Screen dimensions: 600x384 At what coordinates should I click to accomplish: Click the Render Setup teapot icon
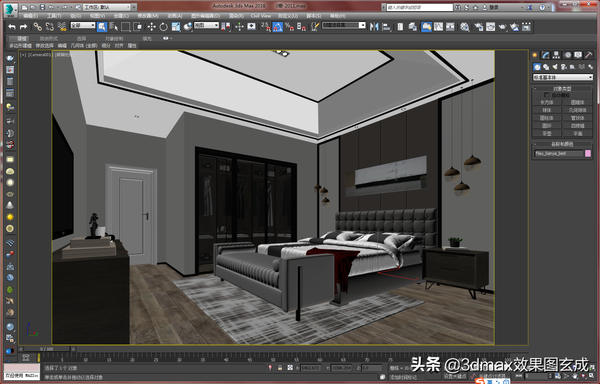[478, 26]
